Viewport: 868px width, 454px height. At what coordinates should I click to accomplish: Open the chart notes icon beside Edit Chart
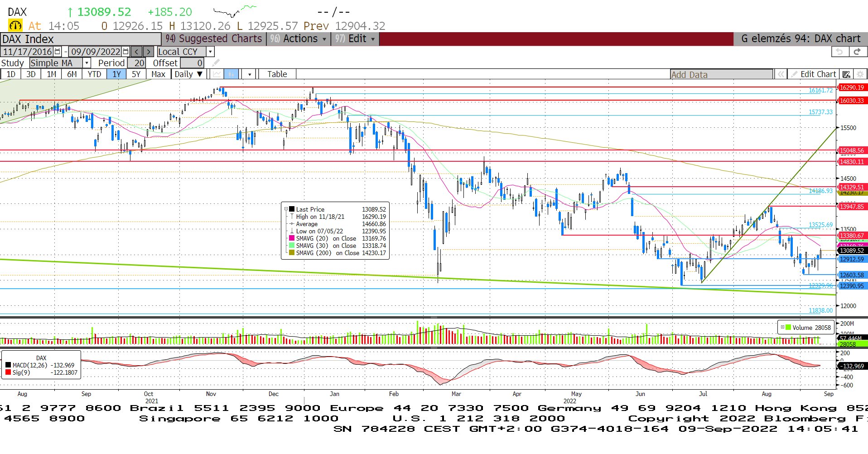(x=846, y=74)
